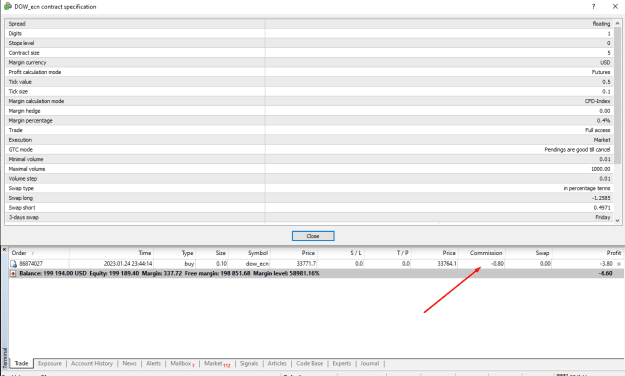Screen dimensions: 625x376
Task: Switch to the Trade tab
Action: (22, 363)
